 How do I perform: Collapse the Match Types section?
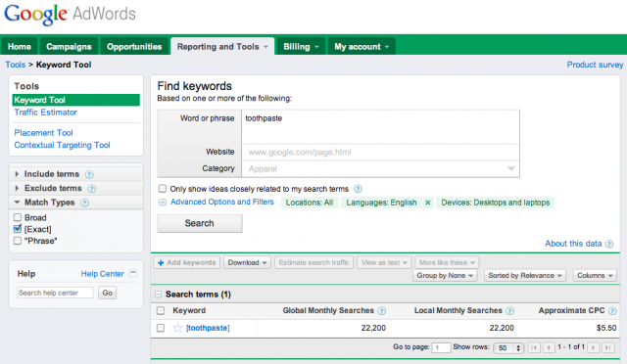tap(17, 203)
